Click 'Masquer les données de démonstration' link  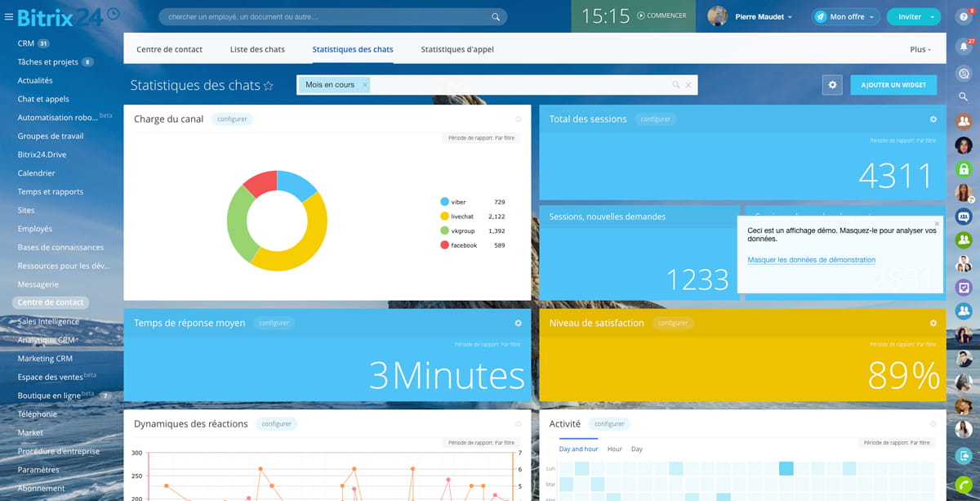811,260
